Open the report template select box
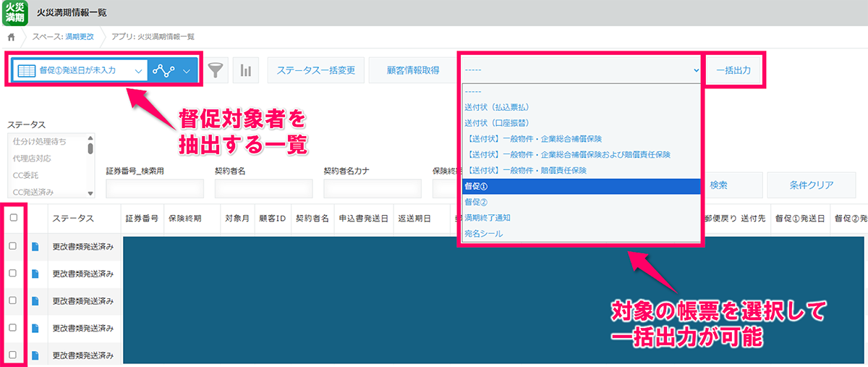This screenshot has height=367, width=868. (x=581, y=70)
